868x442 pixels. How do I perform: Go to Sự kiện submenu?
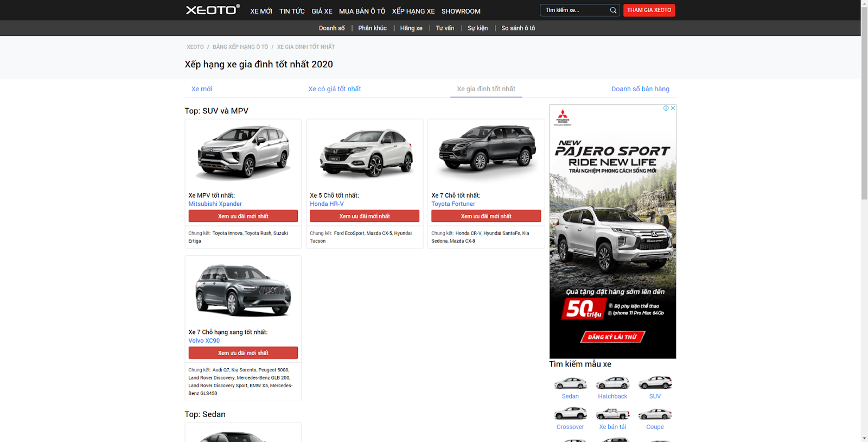(477, 28)
